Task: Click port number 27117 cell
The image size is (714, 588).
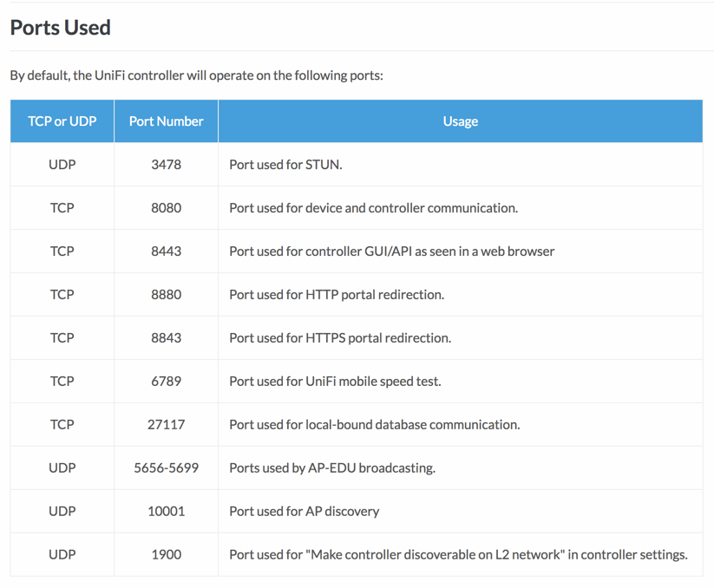Action: pyautogui.click(x=167, y=425)
